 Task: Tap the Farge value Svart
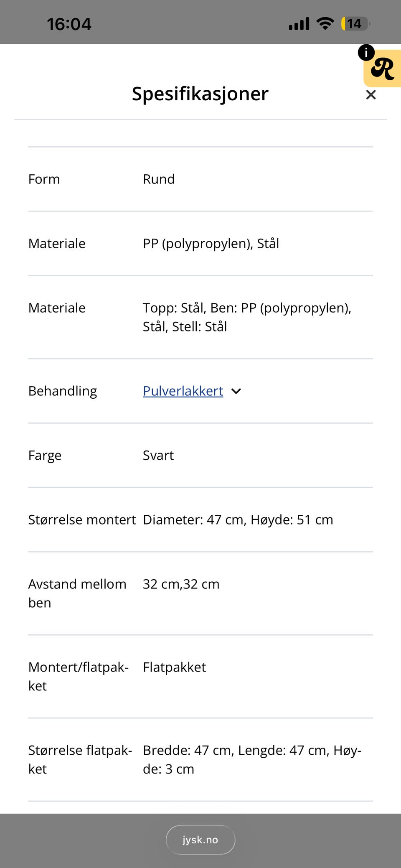click(158, 456)
